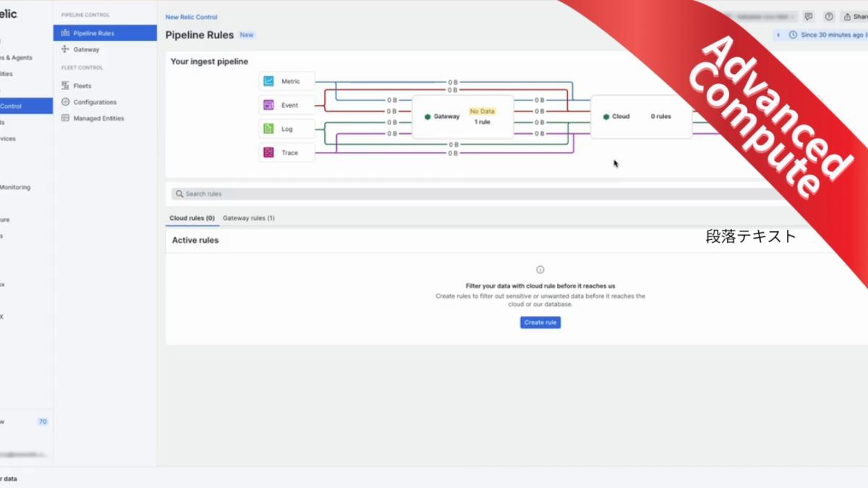The width and height of the screenshot is (868, 488).
Task: Open Pipeline Rules in the sidebar
Action: point(105,33)
